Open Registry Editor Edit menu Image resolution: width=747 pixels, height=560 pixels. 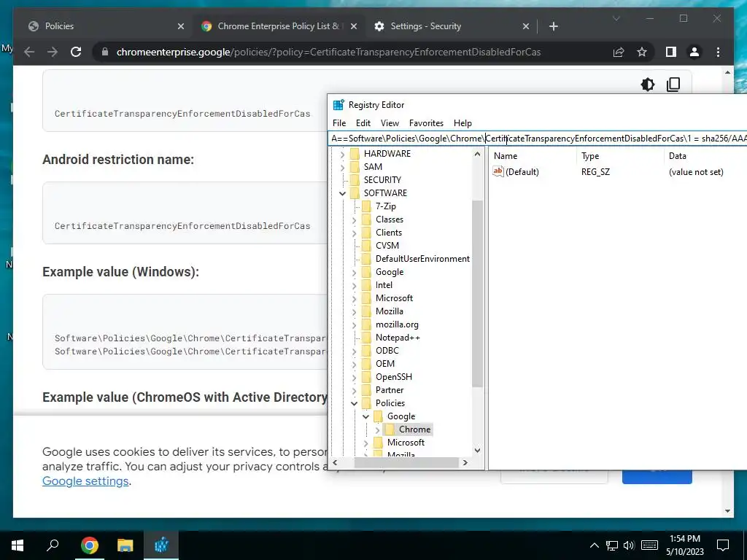pyautogui.click(x=363, y=122)
